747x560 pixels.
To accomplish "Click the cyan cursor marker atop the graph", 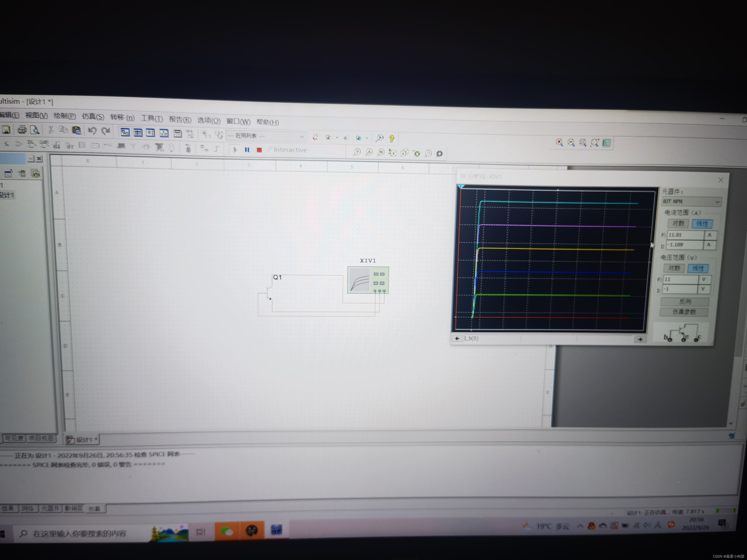I will (x=461, y=187).
